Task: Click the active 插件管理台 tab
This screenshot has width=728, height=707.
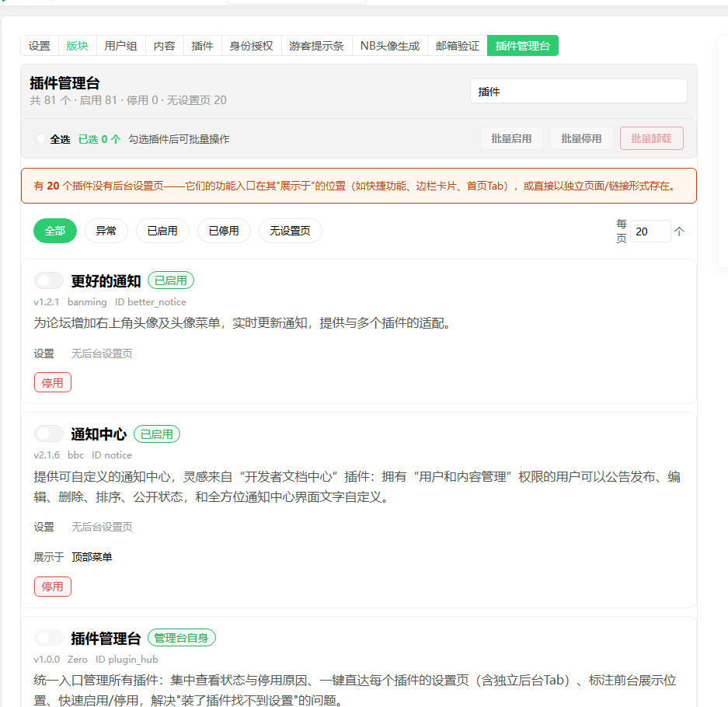Action: (523, 46)
